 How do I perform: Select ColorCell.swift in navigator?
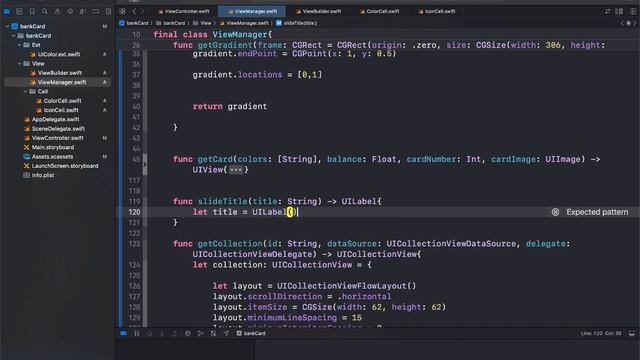pos(58,101)
